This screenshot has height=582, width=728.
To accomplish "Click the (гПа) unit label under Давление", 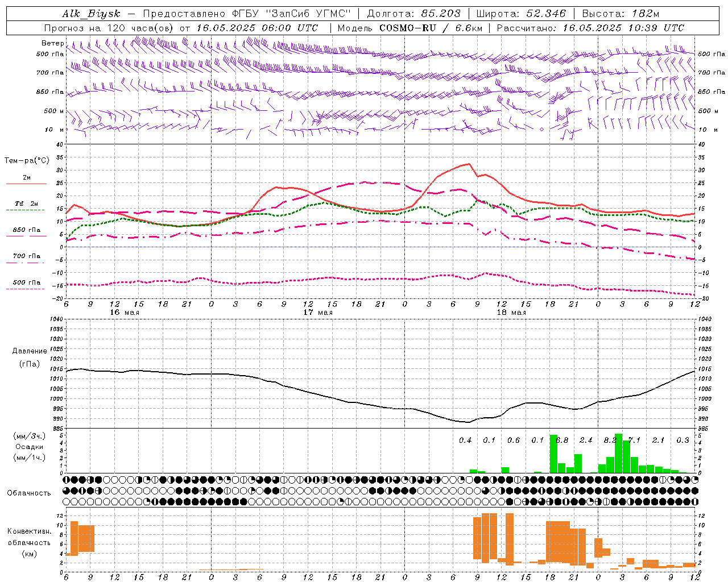I will (30, 364).
